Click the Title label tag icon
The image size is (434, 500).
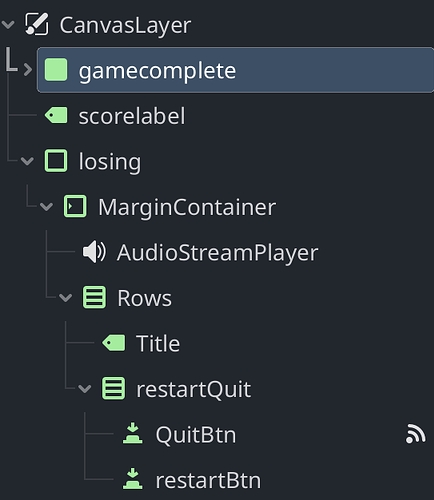point(114,343)
